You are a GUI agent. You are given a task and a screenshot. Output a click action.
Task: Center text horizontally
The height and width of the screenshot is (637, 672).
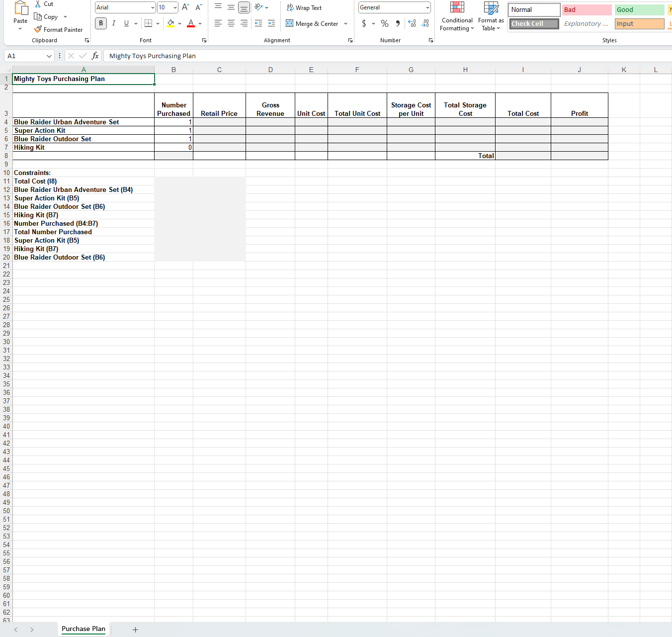coord(231,23)
